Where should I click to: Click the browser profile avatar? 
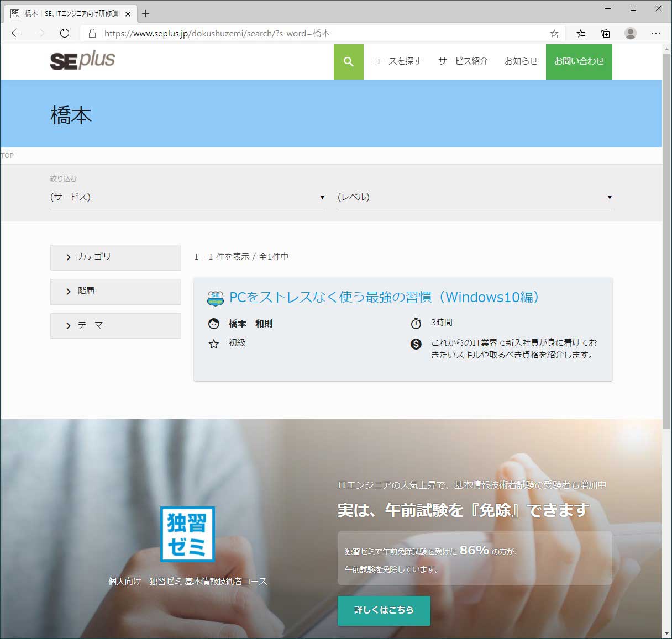coord(631,33)
